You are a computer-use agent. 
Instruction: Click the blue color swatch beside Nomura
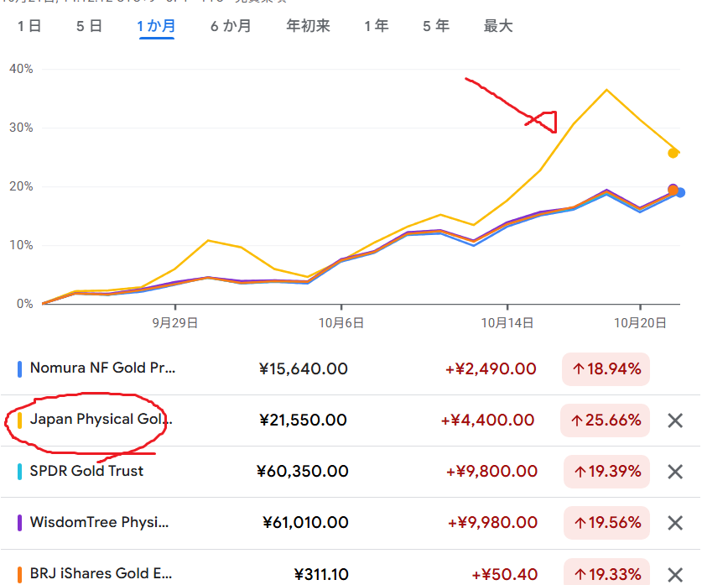[19, 368]
